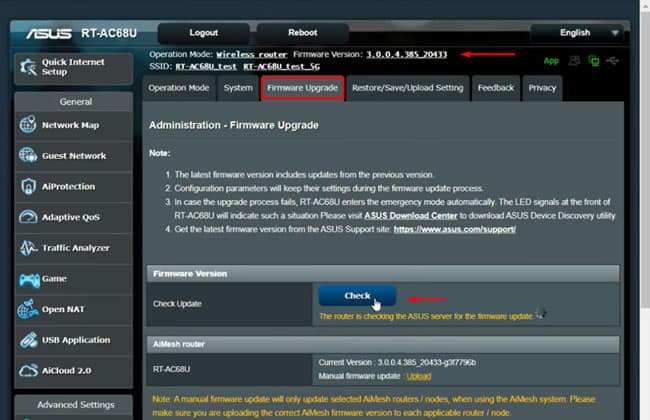Click the Administration - Firmware Upgrade heading
650x420 pixels.
234,125
